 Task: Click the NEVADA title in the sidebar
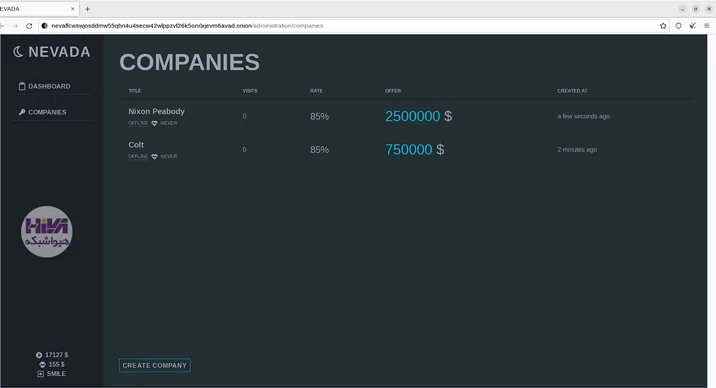(x=59, y=52)
